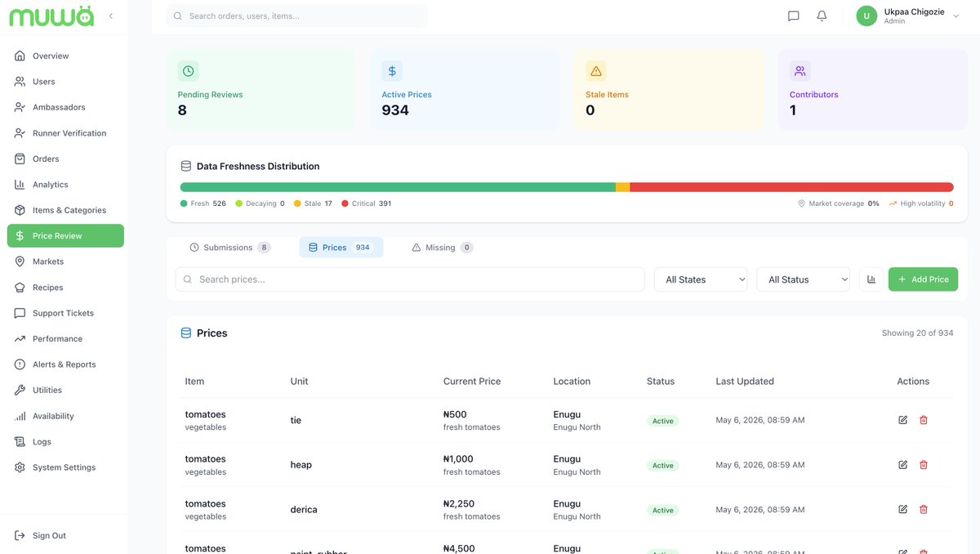
Task: Open Alerts & Reports
Action: click(x=65, y=364)
